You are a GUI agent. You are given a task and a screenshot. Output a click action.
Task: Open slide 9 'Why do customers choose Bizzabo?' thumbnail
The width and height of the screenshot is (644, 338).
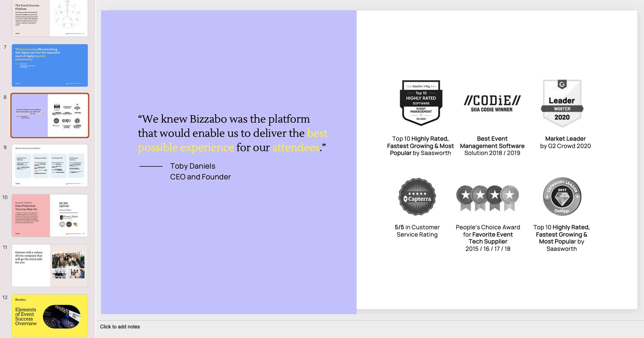[x=50, y=165]
